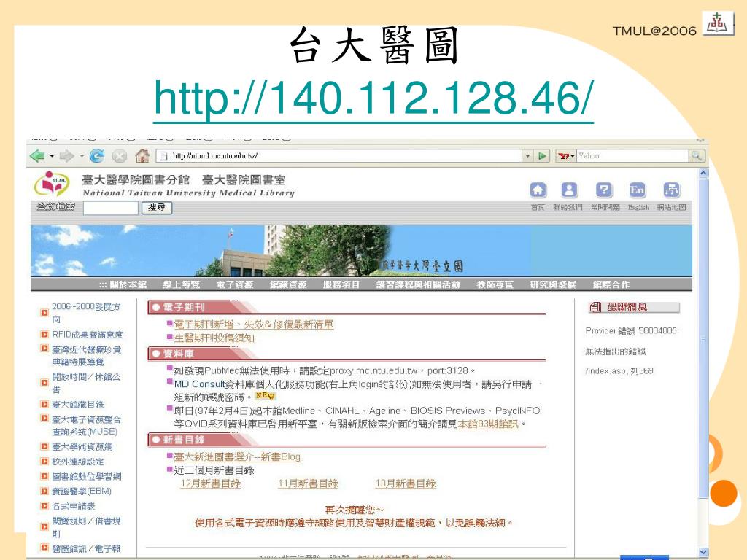Click the browser Forward arrow button
Screen dimensions: 747x560
tap(66, 156)
